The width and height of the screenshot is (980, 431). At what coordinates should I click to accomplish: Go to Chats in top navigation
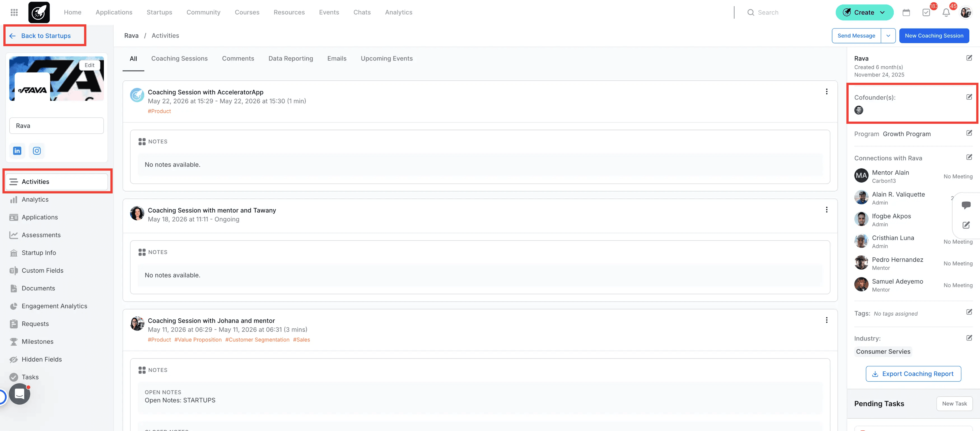coord(362,12)
